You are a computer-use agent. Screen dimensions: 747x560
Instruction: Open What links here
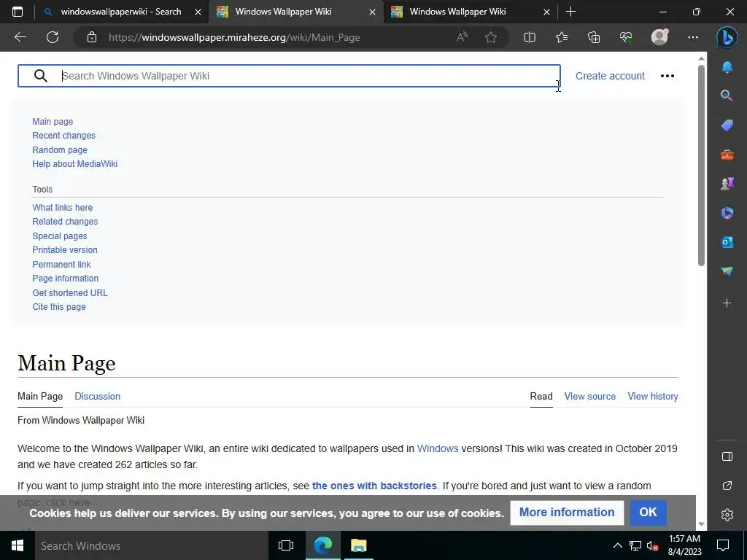click(63, 208)
